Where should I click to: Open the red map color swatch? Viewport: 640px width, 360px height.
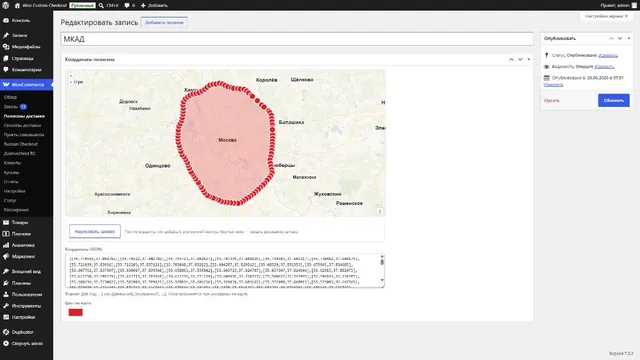tap(76, 313)
